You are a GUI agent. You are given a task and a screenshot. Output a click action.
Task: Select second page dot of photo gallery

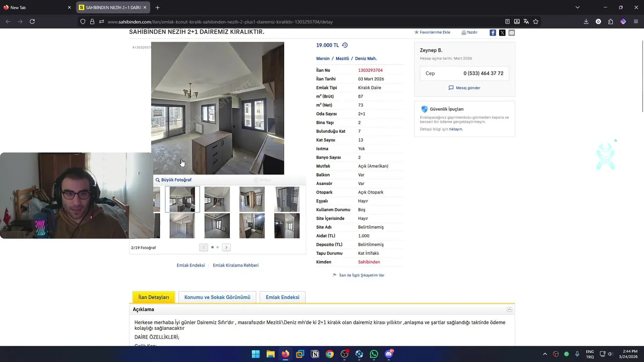(x=217, y=247)
